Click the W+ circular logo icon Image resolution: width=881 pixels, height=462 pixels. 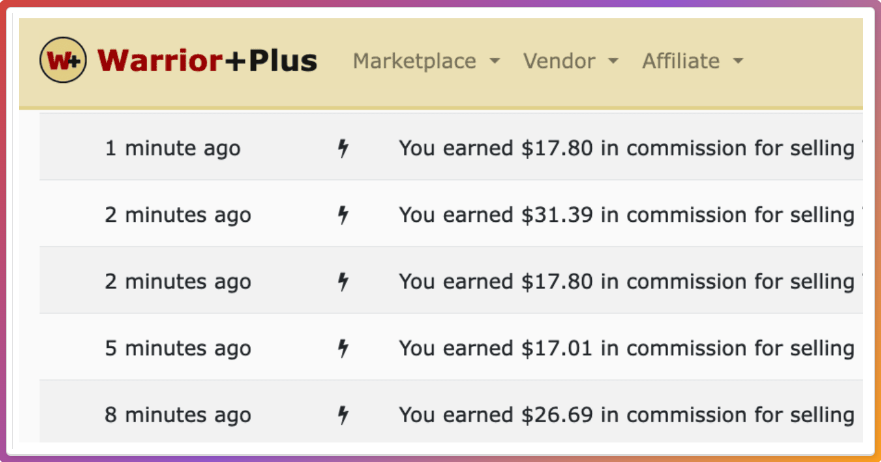click(x=63, y=61)
